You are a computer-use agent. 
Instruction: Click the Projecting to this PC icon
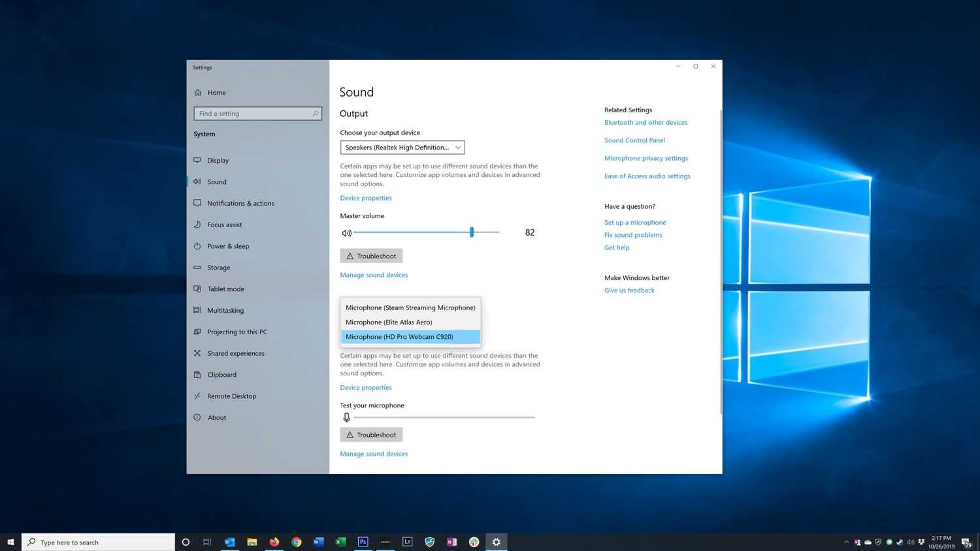[x=197, y=332]
